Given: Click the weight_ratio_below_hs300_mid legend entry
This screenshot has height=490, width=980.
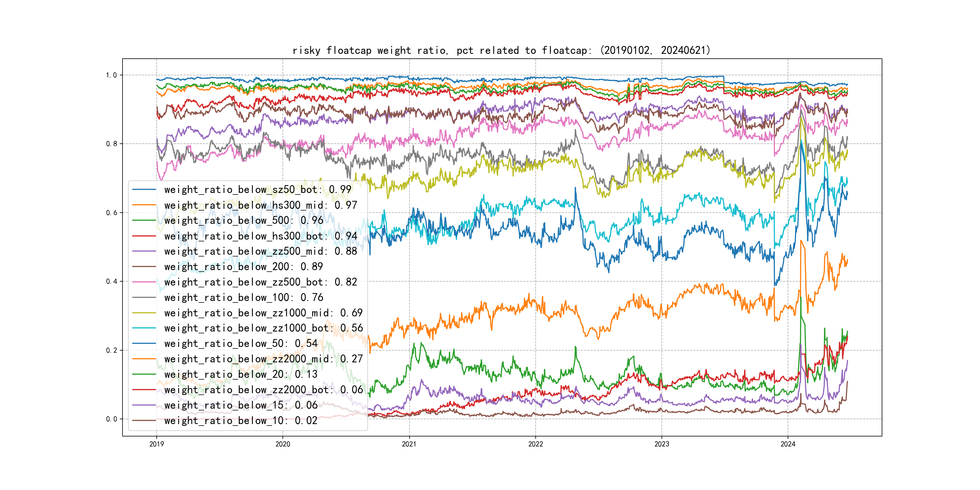Looking at the screenshot, I should [261, 205].
